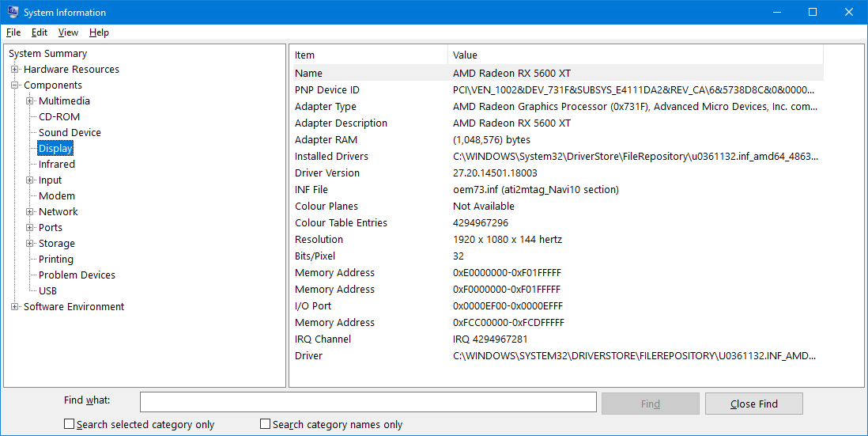The width and height of the screenshot is (868, 436).
Task: Select the Name row
Action: pyautogui.click(x=558, y=73)
